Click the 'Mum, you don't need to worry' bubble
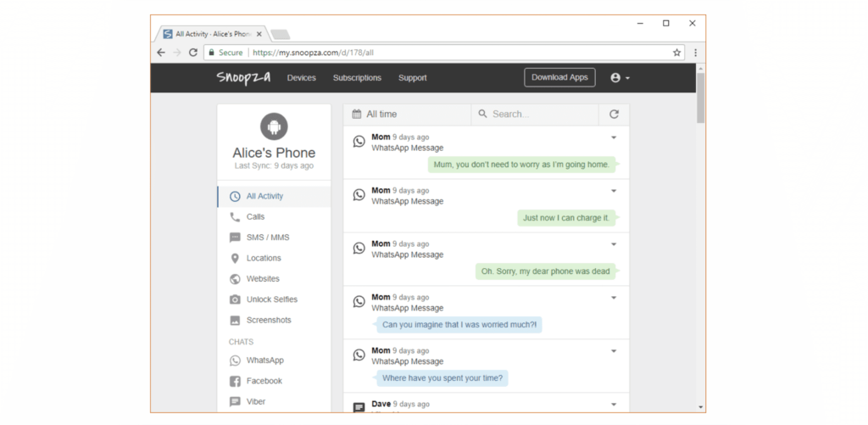This screenshot has width=868, height=425. [522, 165]
